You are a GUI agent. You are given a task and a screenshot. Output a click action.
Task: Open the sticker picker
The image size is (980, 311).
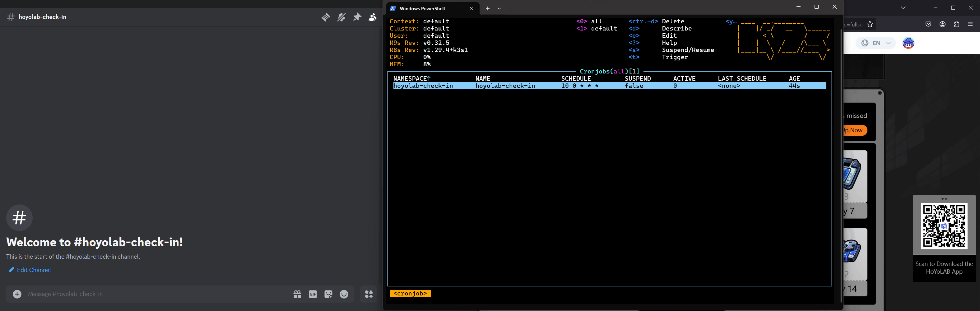[x=328, y=294]
